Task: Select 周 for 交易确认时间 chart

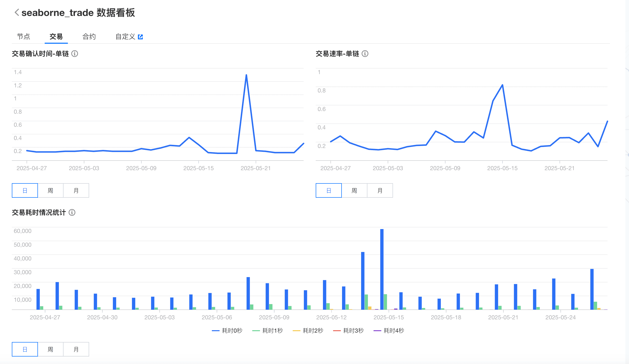Action: [x=50, y=191]
